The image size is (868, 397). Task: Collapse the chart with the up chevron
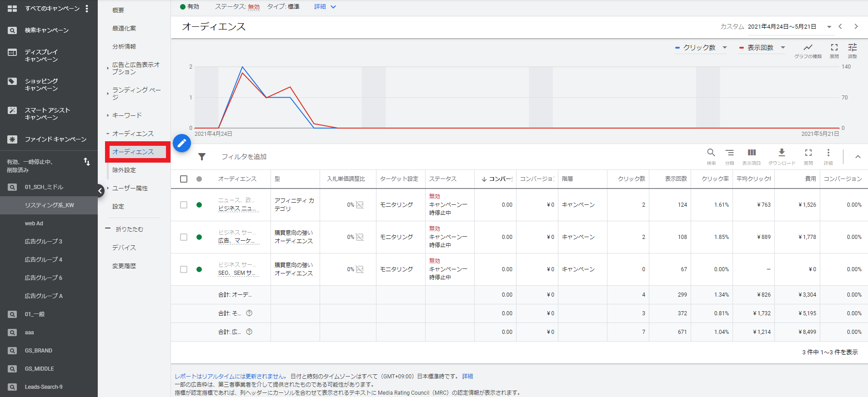[858, 157]
